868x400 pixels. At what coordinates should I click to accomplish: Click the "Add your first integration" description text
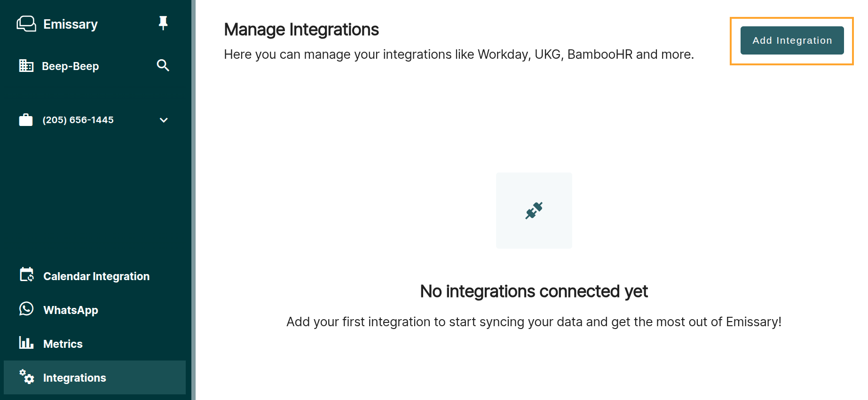534,322
